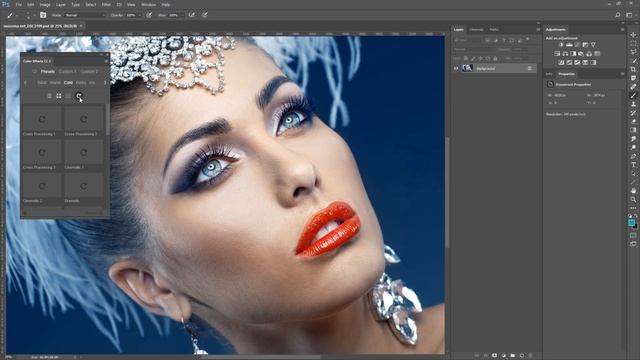Select the Rectangular Marquee tool
This screenshot has height=360, width=640.
point(633,44)
